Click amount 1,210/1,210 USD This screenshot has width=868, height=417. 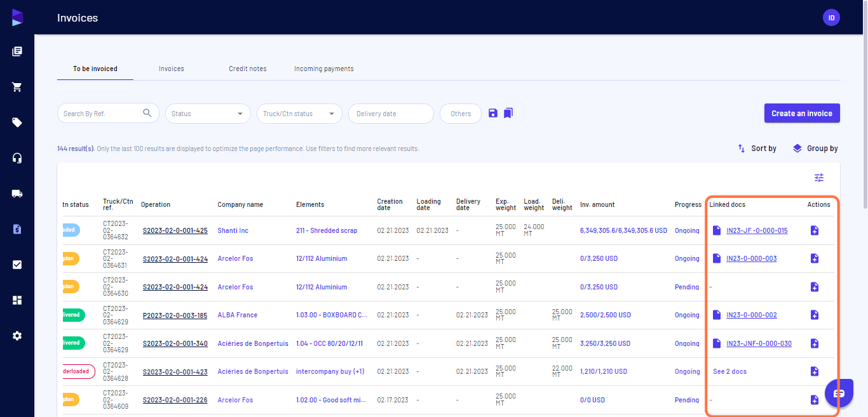(x=604, y=371)
